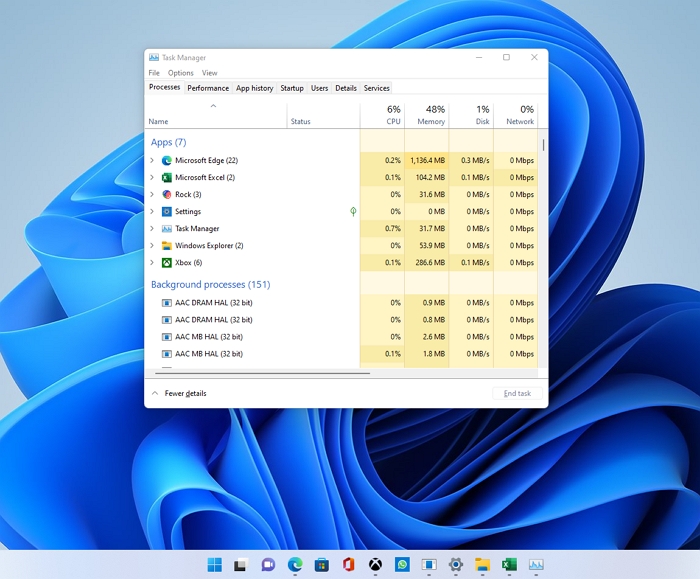Open Task View from the taskbar
This screenshot has height=579, width=700.
(x=241, y=565)
